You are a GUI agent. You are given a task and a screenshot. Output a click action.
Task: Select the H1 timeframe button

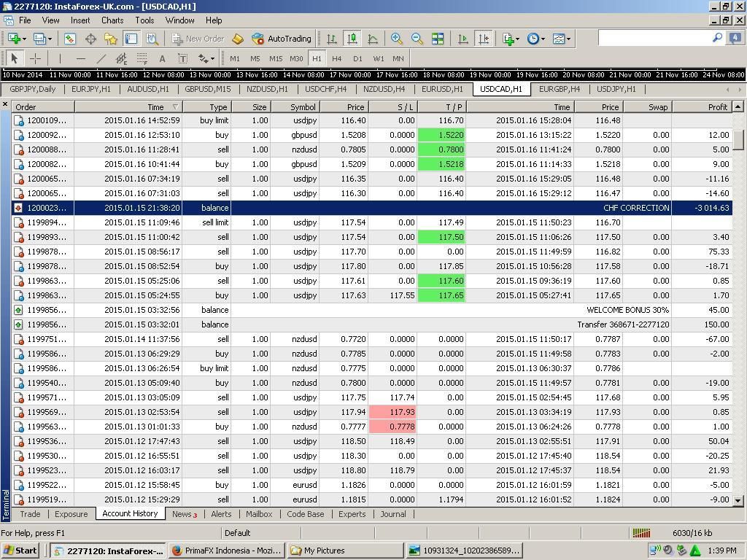tap(317, 58)
